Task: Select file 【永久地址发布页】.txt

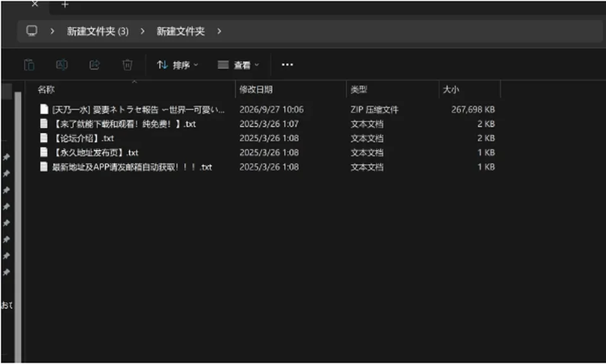Action: [x=95, y=153]
